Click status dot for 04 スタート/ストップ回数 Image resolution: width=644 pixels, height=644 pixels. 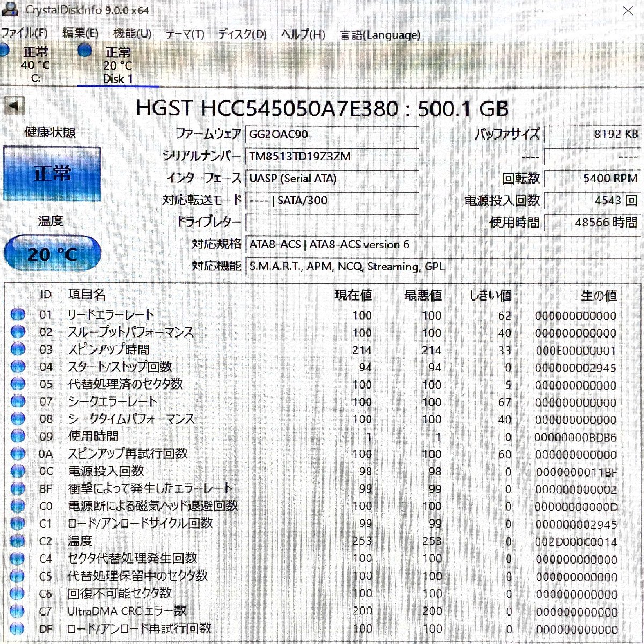(x=18, y=367)
